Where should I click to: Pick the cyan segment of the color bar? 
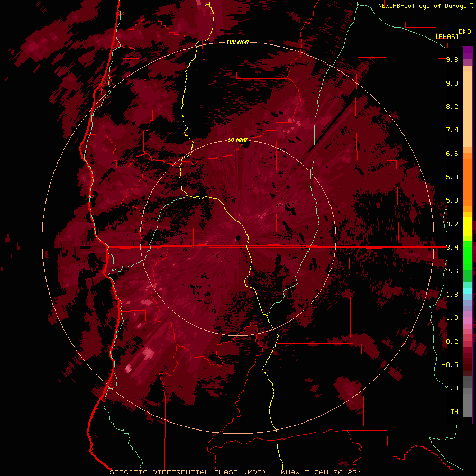coord(467,291)
